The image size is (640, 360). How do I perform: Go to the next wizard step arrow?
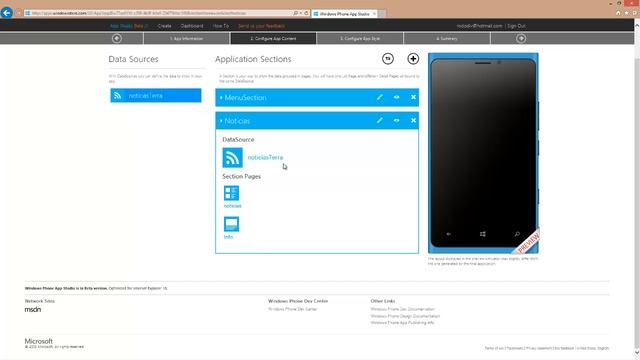pyautogui.click(x=521, y=38)
